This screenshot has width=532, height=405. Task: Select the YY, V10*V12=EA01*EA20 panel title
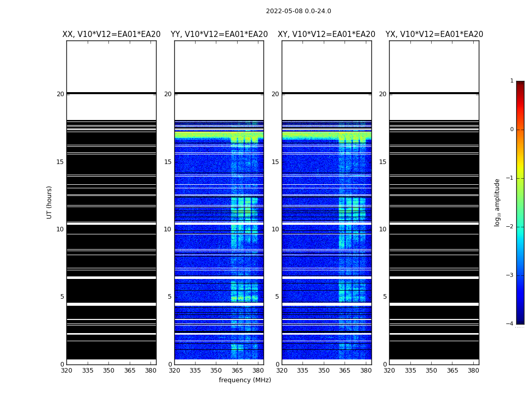[219, 34]
